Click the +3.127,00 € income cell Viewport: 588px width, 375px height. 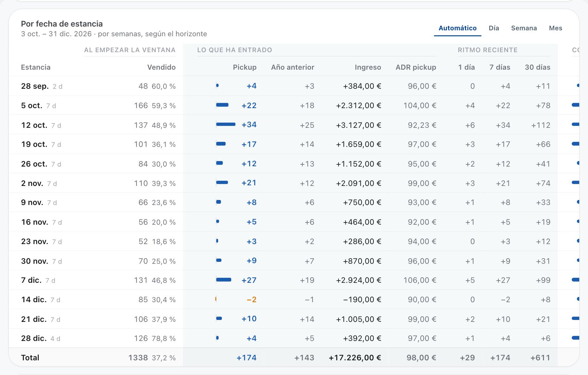pyautogui.click(x=358, y=125)
